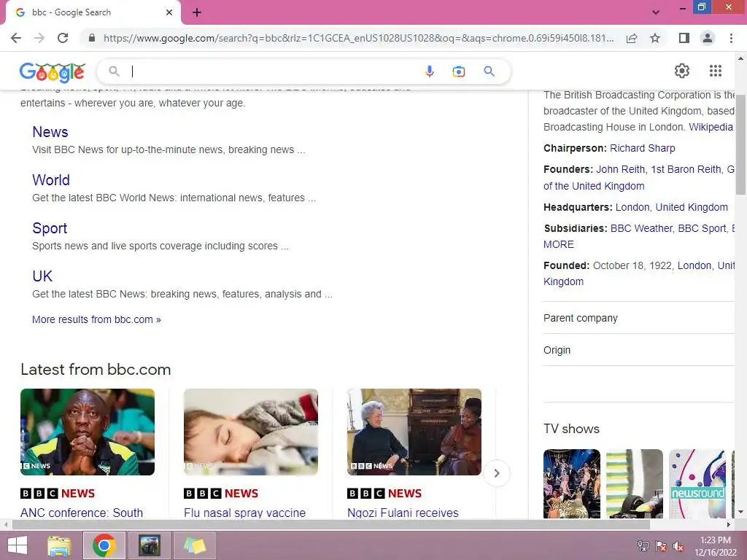Open Google quick settings gear
747x560 pixels.
pos(682,71)
